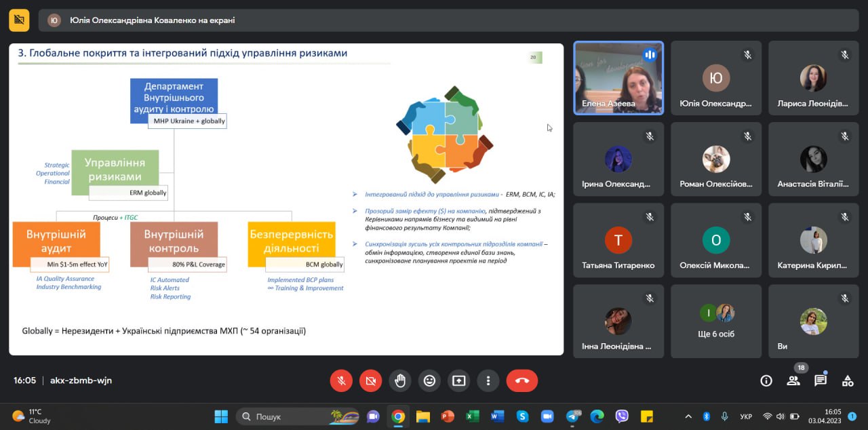Open the Activities panel icon
The width and height of the screenshot is (868, 430).
(x=848, y=380)
